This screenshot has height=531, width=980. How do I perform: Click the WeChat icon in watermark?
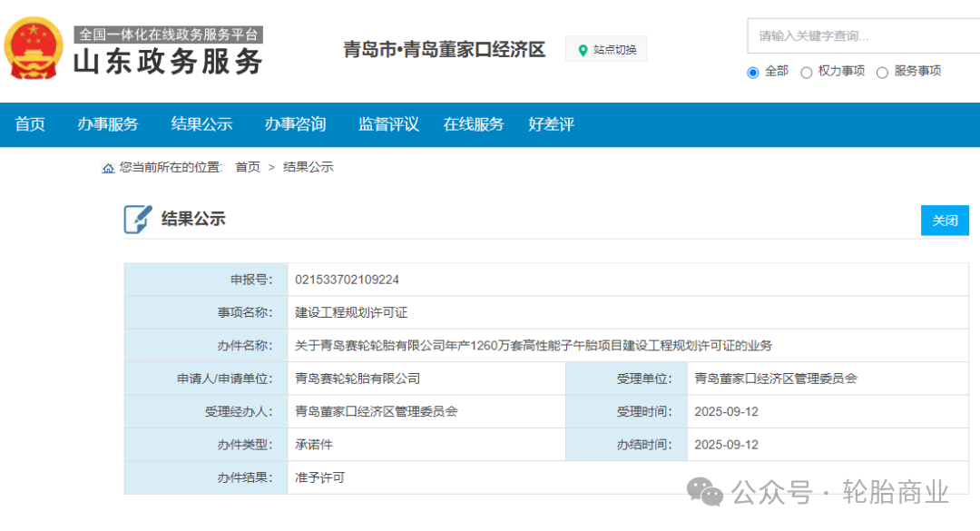(x=705, y=492)
